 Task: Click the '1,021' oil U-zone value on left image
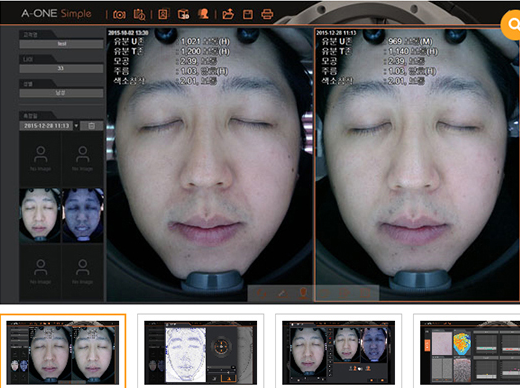pos(191,42)
